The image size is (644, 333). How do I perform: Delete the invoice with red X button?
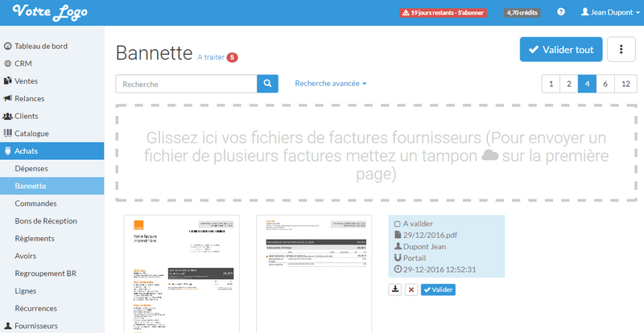(x=411, y=290)
